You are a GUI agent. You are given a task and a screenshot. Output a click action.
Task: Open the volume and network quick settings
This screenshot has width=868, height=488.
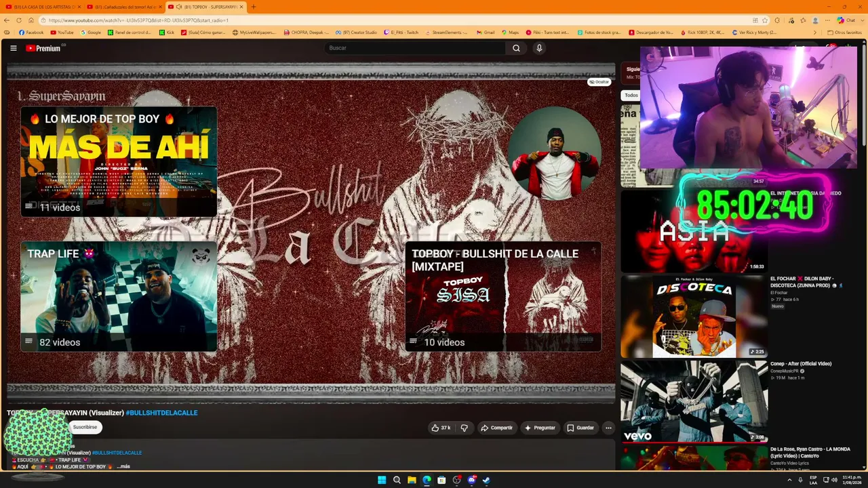coord(830,480)
